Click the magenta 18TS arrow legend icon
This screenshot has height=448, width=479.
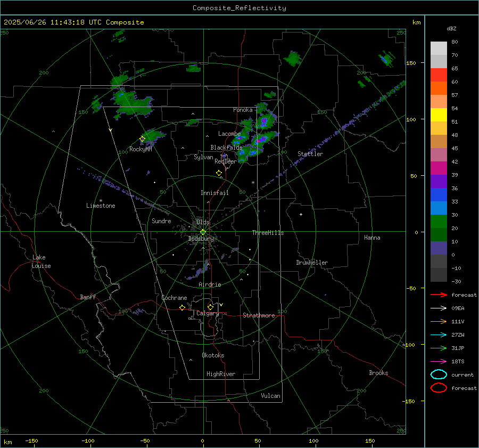[439, 362]
